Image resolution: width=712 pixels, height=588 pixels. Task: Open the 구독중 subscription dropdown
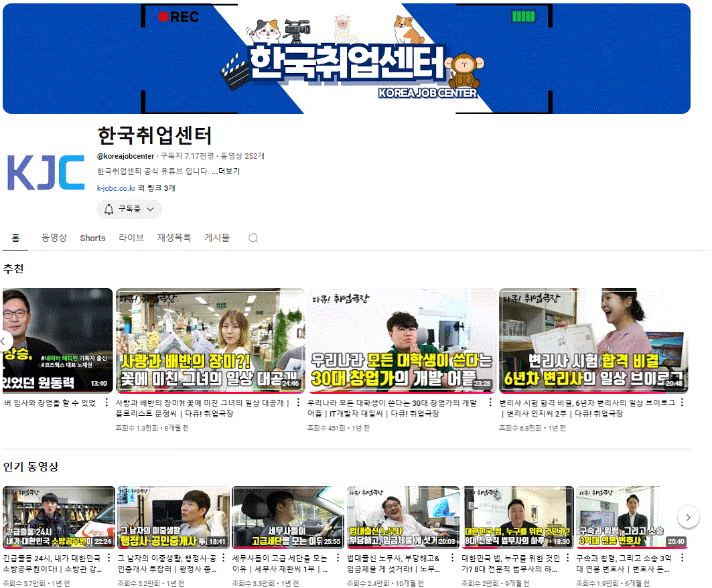(x=129, y=209)
